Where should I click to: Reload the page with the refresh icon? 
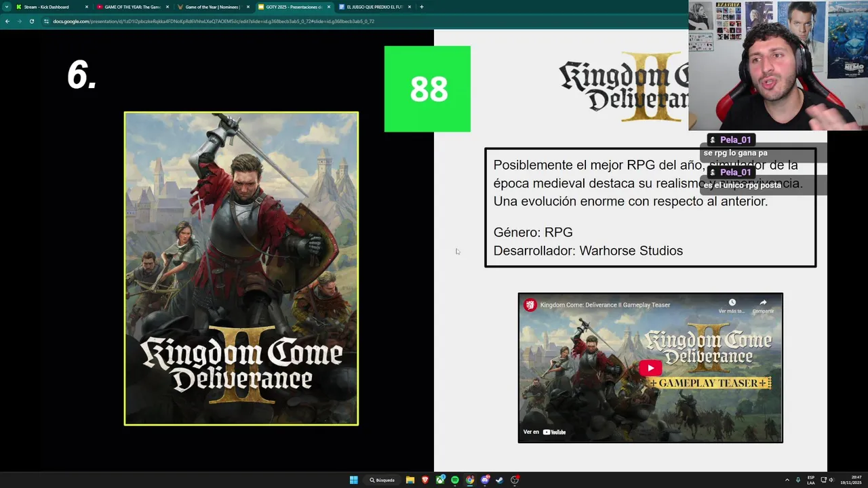pyautogui.click(x=31, y=21)
